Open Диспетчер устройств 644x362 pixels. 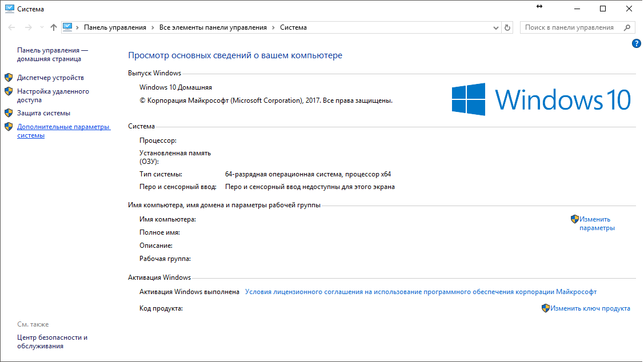[x=50, y=78]
